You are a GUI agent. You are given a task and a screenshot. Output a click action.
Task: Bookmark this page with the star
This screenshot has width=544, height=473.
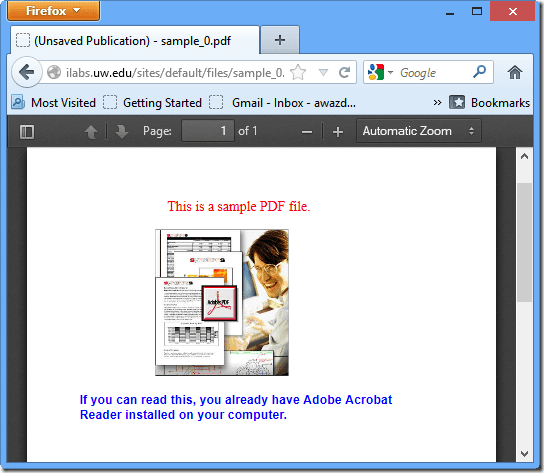point(298,73)
